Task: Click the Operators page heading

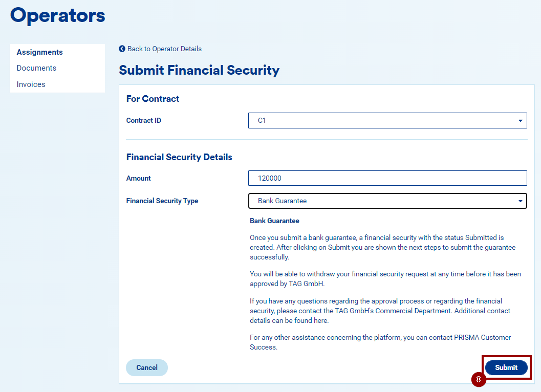Action: point(58,15)
